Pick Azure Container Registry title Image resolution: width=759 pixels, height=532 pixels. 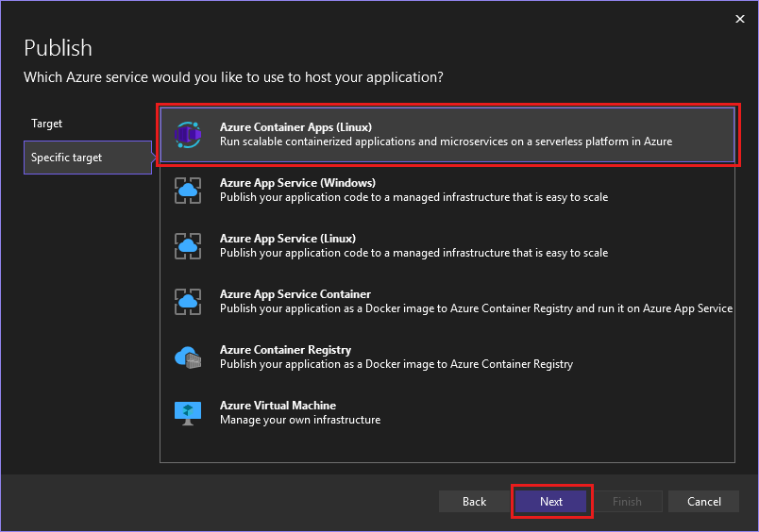[x=286, y=350]
